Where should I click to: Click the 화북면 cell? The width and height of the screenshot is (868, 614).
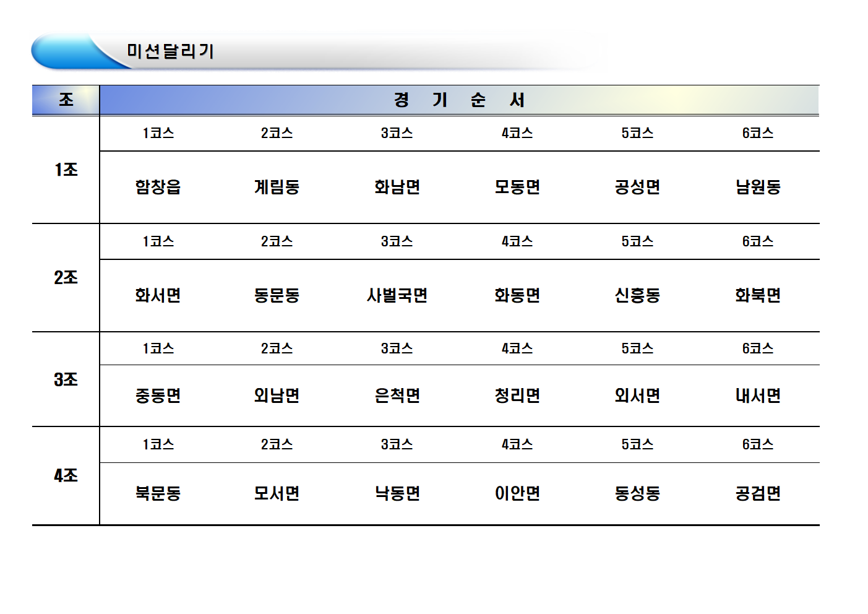758,295
